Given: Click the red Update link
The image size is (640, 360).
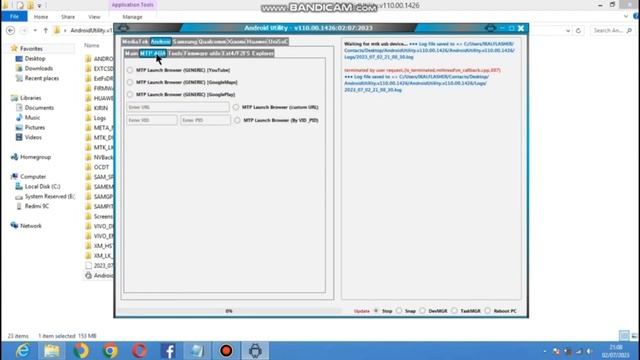Looking at the screenshot, I should tap(362, 311).
